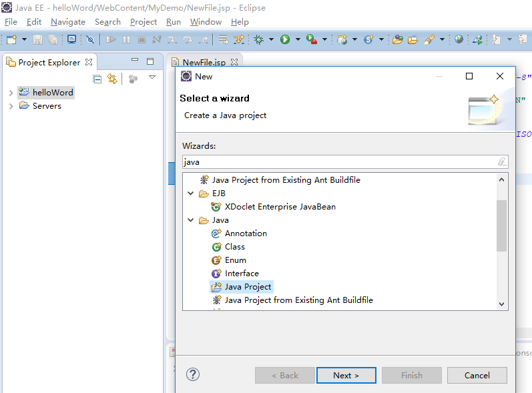532x393 pixels.
Task: Select the NewFile.jsp editor tab
Action: (x=204, y=63)
